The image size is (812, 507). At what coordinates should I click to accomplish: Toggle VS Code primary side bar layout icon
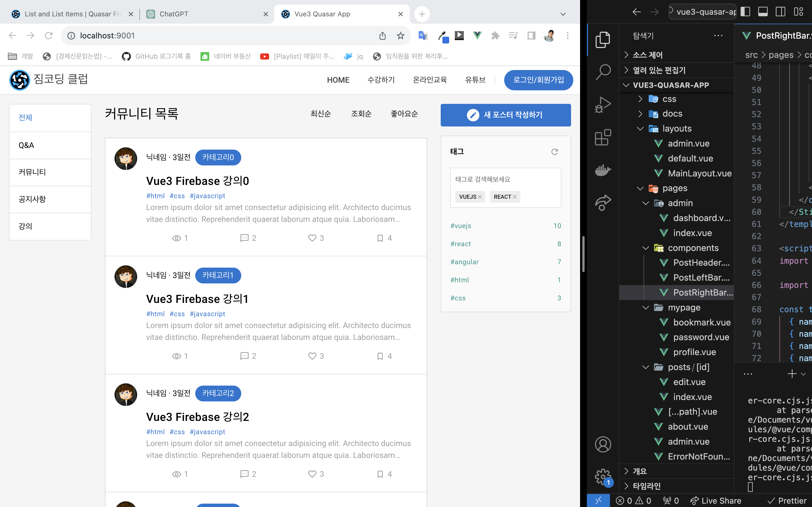tap(745, 12)
